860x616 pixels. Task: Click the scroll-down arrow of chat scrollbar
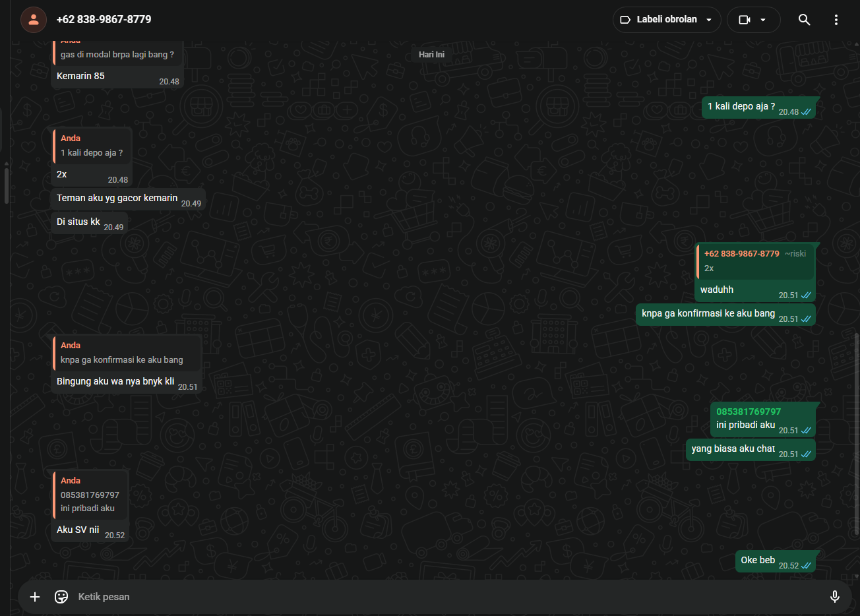click(x=857, y=576)
